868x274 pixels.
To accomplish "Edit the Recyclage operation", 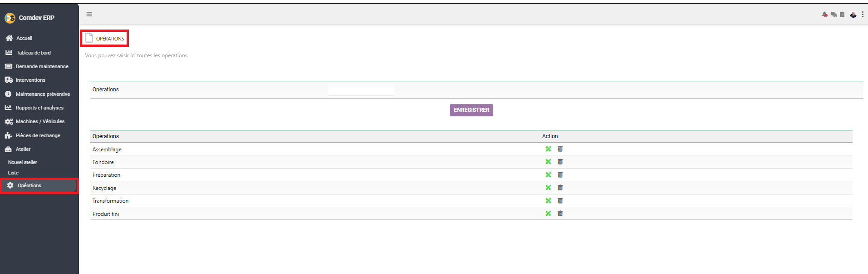I will [548, 188].
